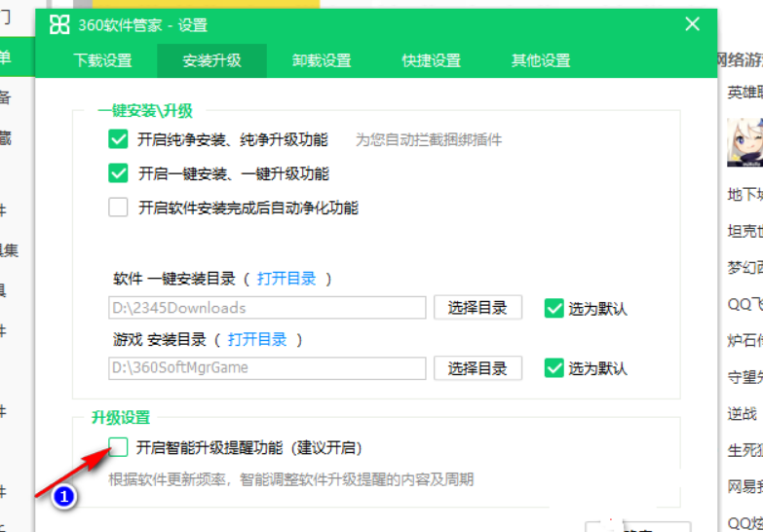
Task: Switch to the 下载设置 tab
Action: point(102,60)
